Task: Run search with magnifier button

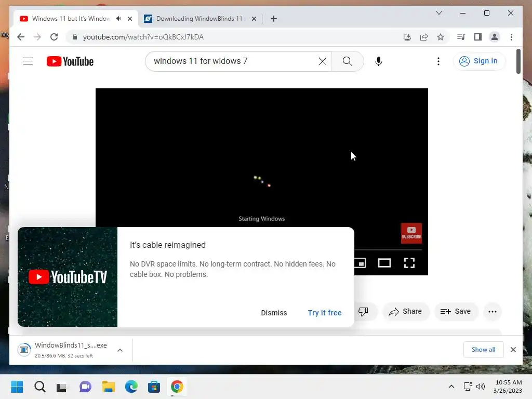Action: (x=347, y=61)
